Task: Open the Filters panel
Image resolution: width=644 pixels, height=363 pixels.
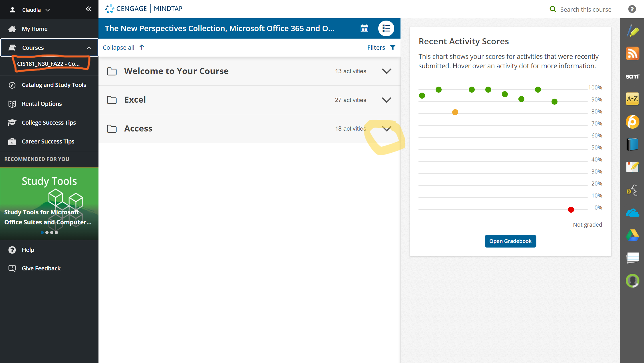Action: (381, 47)
